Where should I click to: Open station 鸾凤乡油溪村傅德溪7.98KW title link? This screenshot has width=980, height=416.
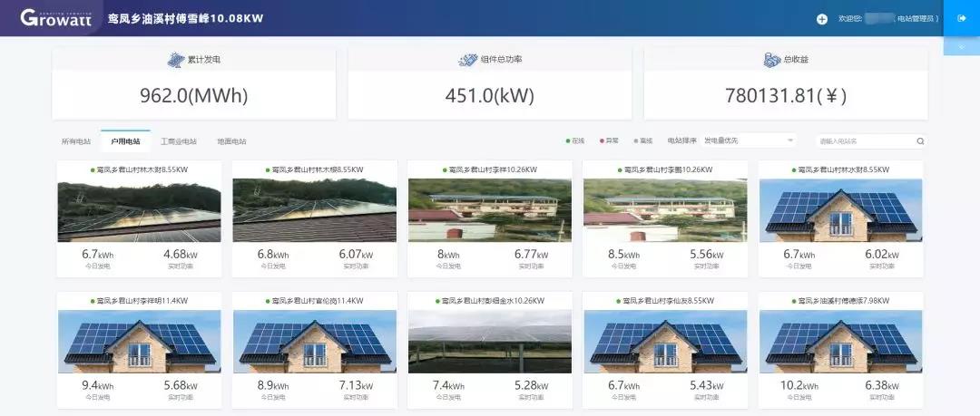click(x=842, y=300)
